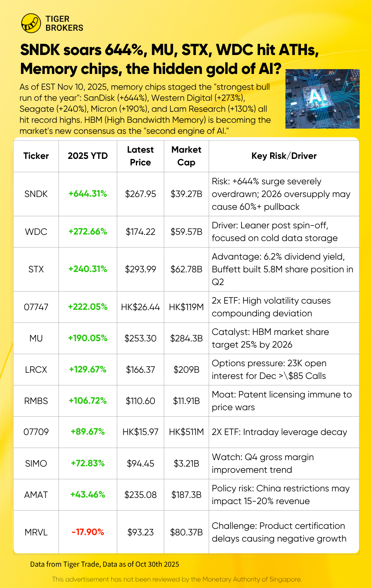Click the WDC ticker cell

click(36, 232)
